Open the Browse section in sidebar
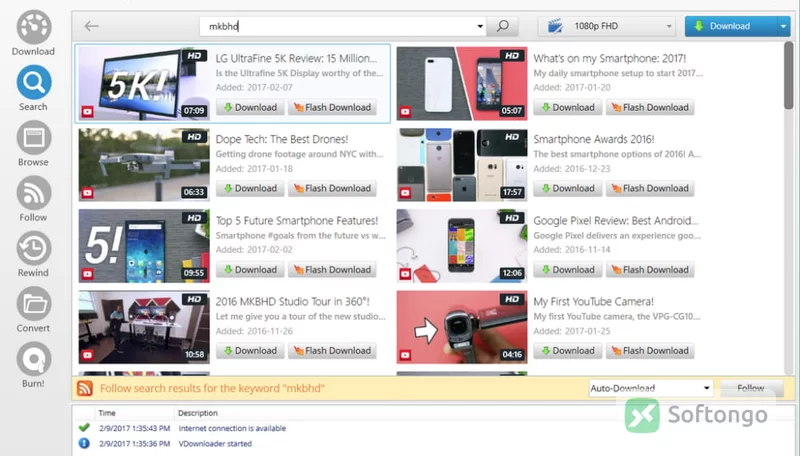 [34, 144]
